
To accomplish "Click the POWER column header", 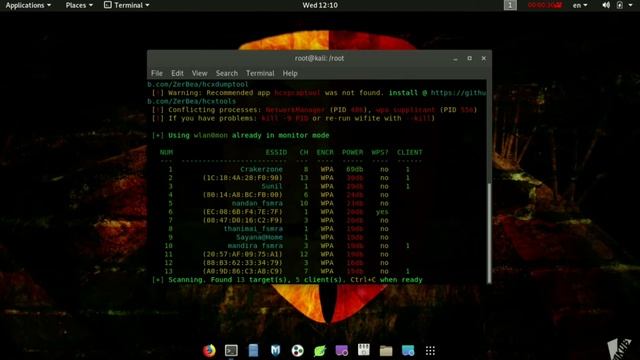I will [352, 152].
